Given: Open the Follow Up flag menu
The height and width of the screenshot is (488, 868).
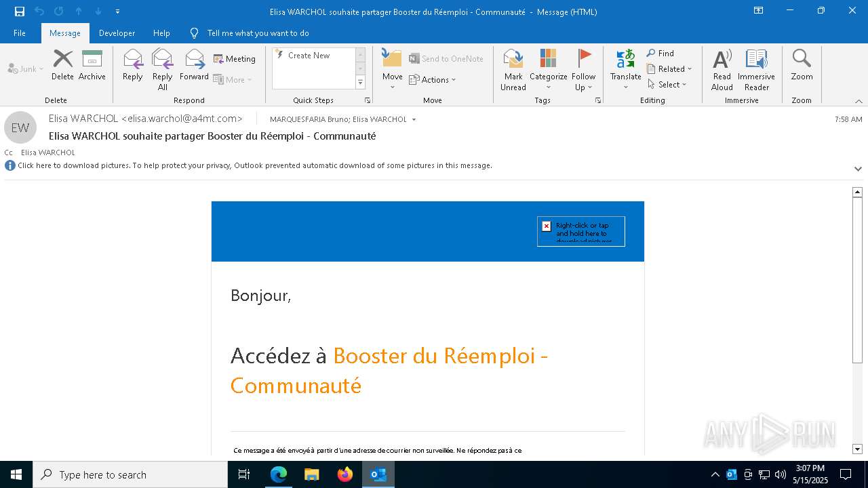Looking at the screenshot, I should [x=583, y=69].
